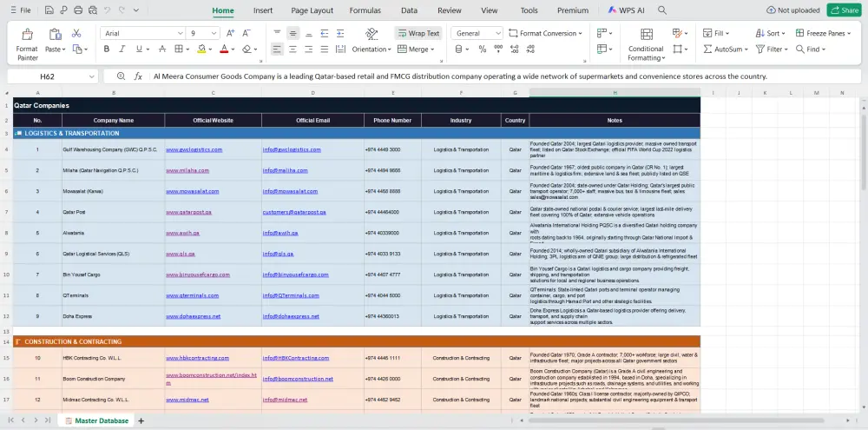Viewport: 868px width, 430px height.
Task: Expand the AutoSum dropdown
Action: pos(746,50)
